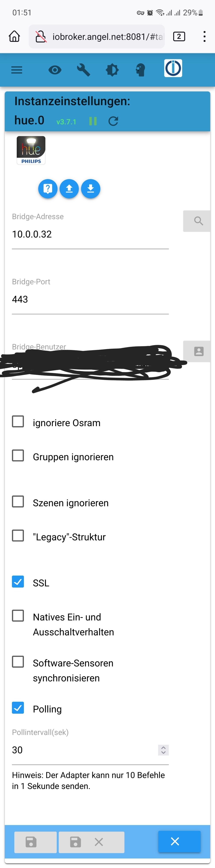This screenshot has height=868, width=215.
Task: Disable the SSL checkbox
Action: [x=18, y=581]
